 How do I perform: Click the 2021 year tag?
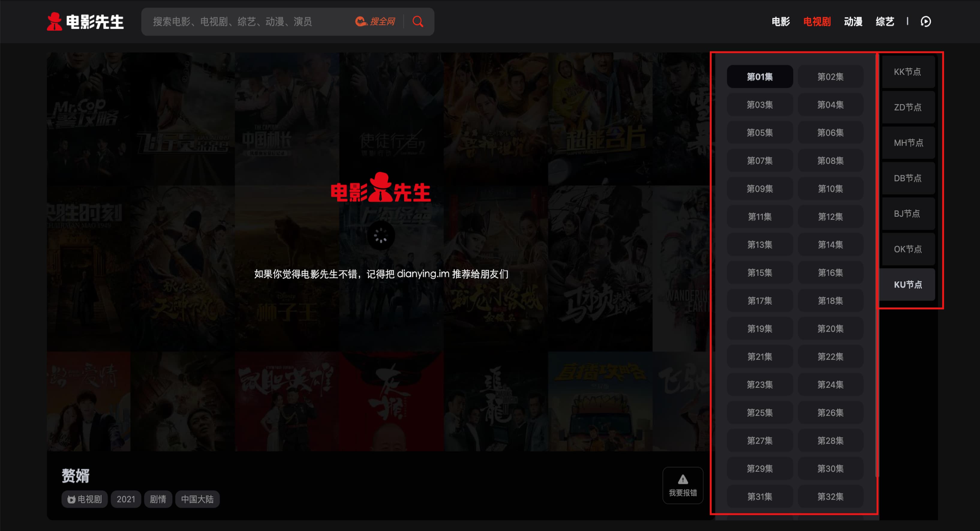tap(126, 499)
